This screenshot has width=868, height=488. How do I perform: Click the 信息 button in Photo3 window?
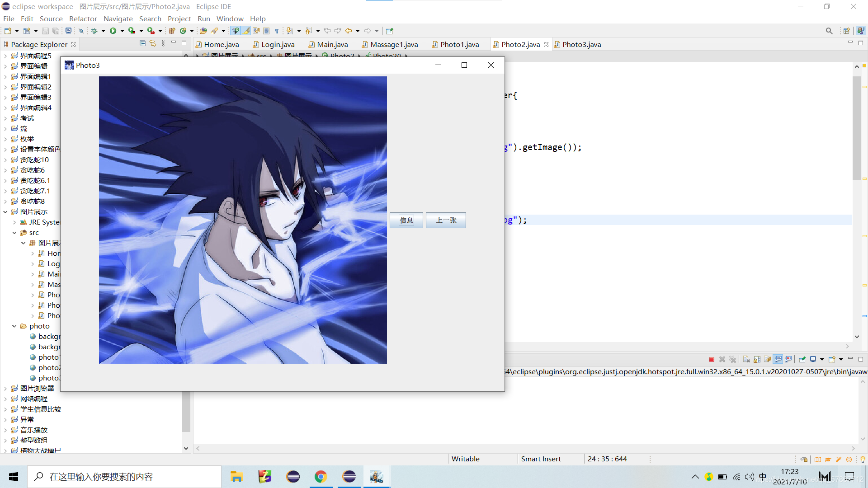pos(406,220)
